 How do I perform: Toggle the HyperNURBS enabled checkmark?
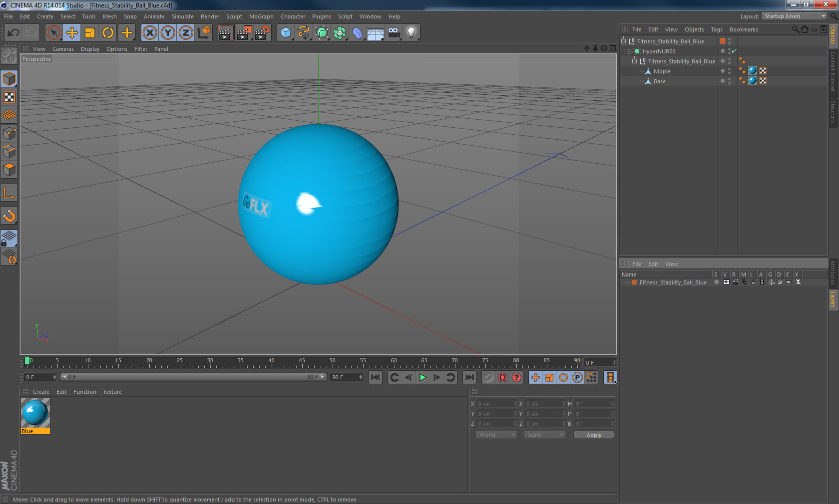coord(734,51)
